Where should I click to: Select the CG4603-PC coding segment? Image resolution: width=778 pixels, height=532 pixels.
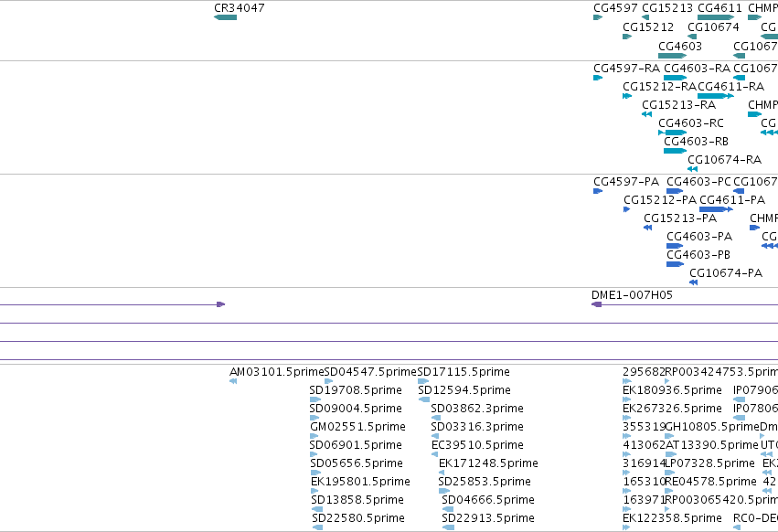675,191
